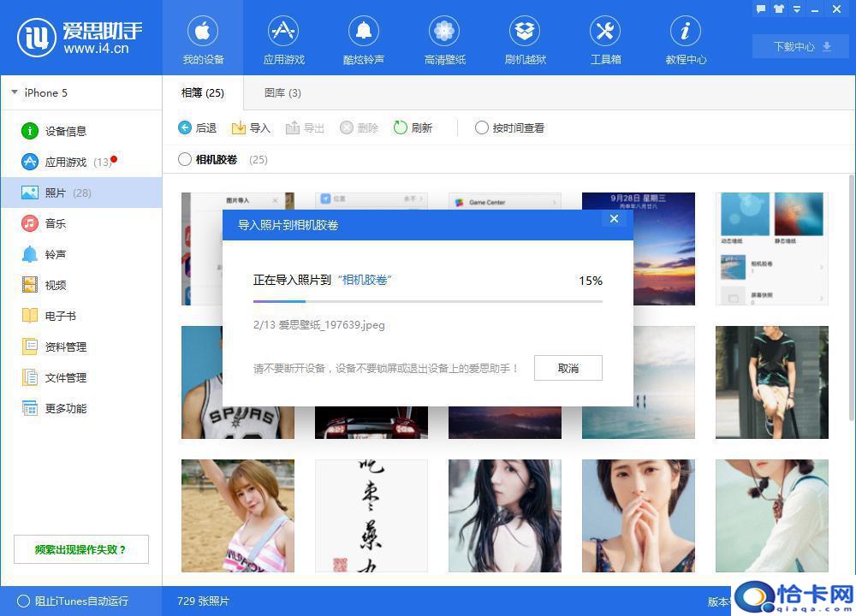Open 下载中心 download center
856x616 pixels.
[800, 46]
